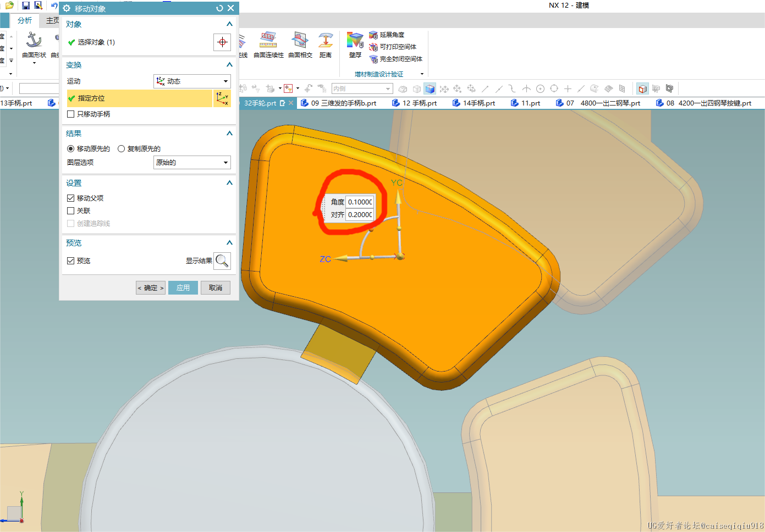Collapse the 预览 section
The height and width of the screenshot is (532, 765).
point(229,243)
